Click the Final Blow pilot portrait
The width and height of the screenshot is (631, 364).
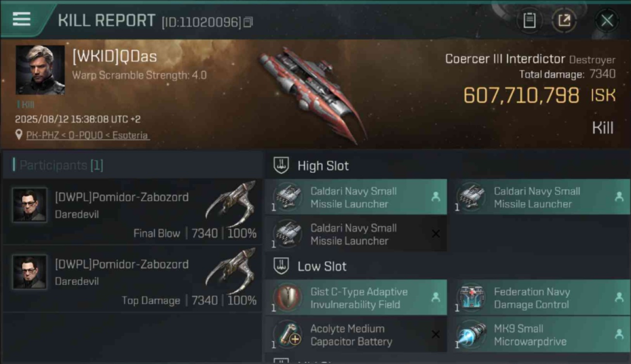click(x=30, y=205)
